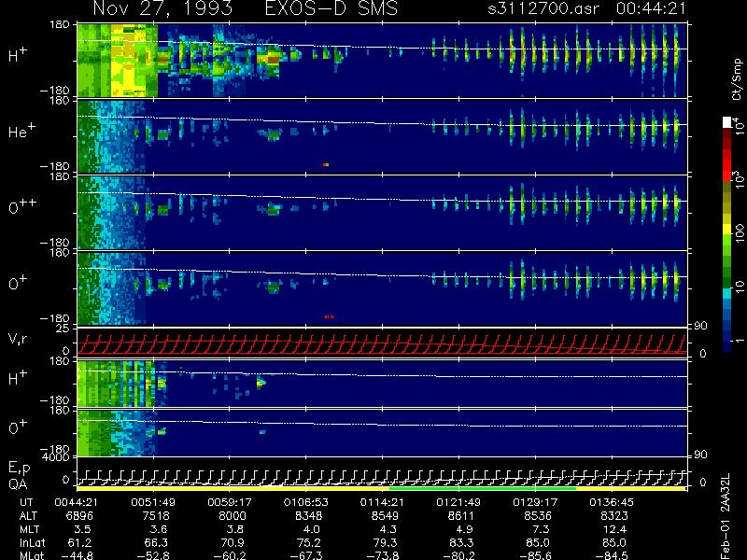Click the 'UT' row label
The image size is (747, 560).
pos(27,502)
